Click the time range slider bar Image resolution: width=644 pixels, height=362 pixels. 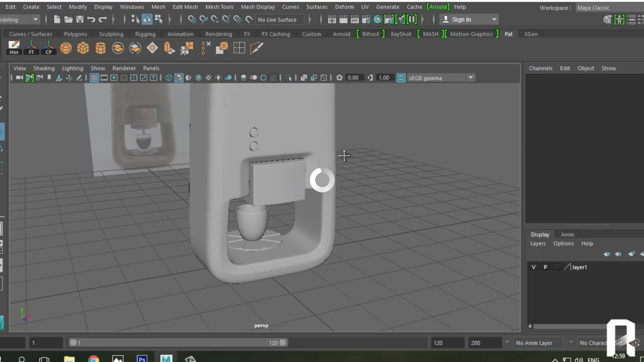click(177, 343)
